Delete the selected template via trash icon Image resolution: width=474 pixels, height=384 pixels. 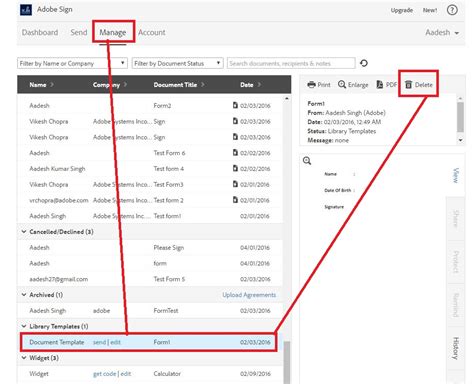(408, 85)
